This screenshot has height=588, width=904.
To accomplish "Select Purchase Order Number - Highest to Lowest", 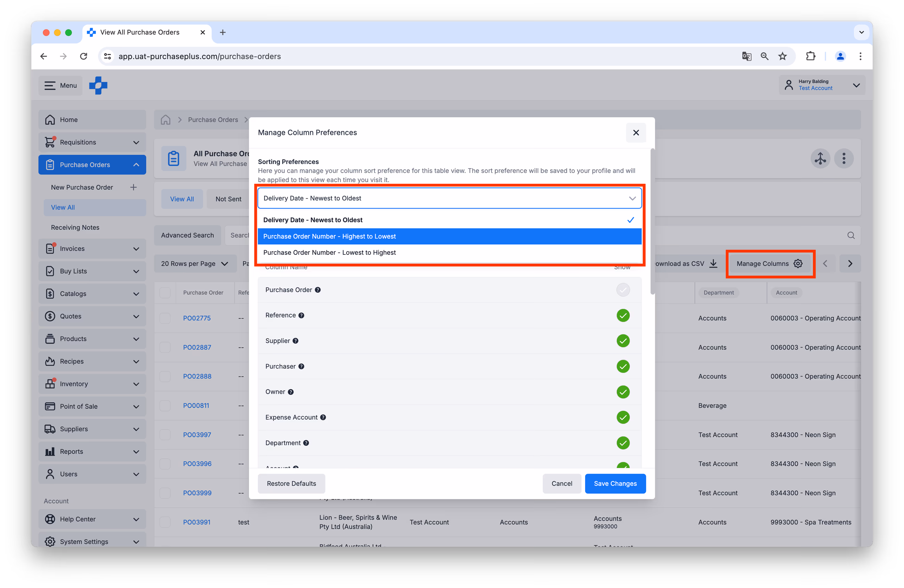I will coord(449,236).
